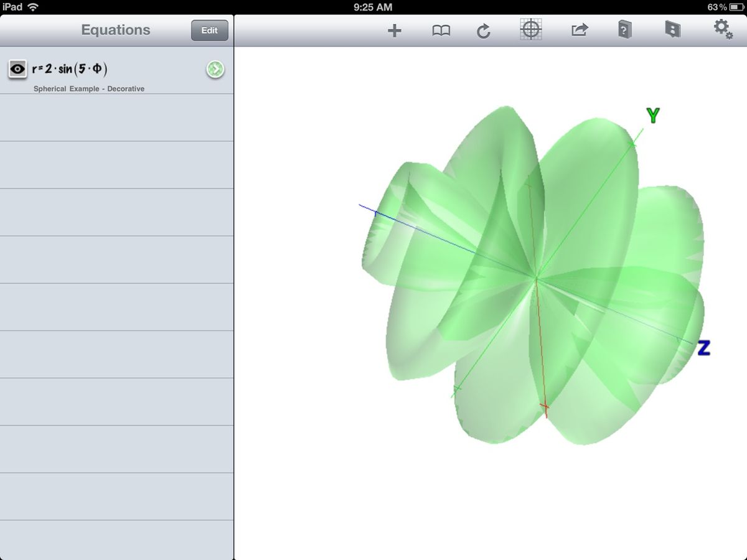Switch to the Equations panel header
The height and width of the screenshot is (560, 747).
pyautogui.click(x=115, y=29)
